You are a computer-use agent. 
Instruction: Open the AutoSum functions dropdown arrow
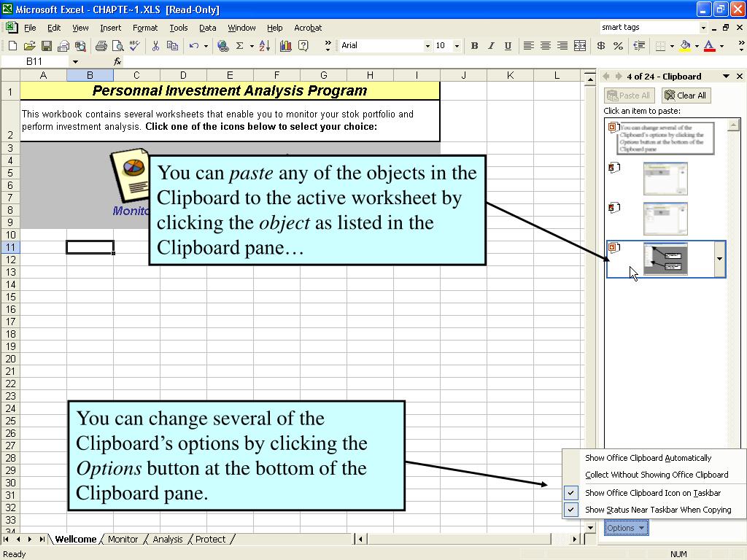(252, 46)
